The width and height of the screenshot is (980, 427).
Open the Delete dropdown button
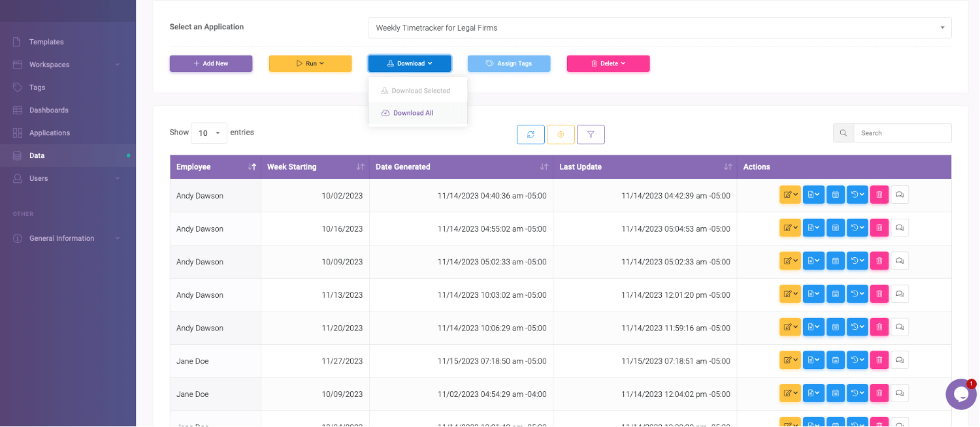point(608,63)
